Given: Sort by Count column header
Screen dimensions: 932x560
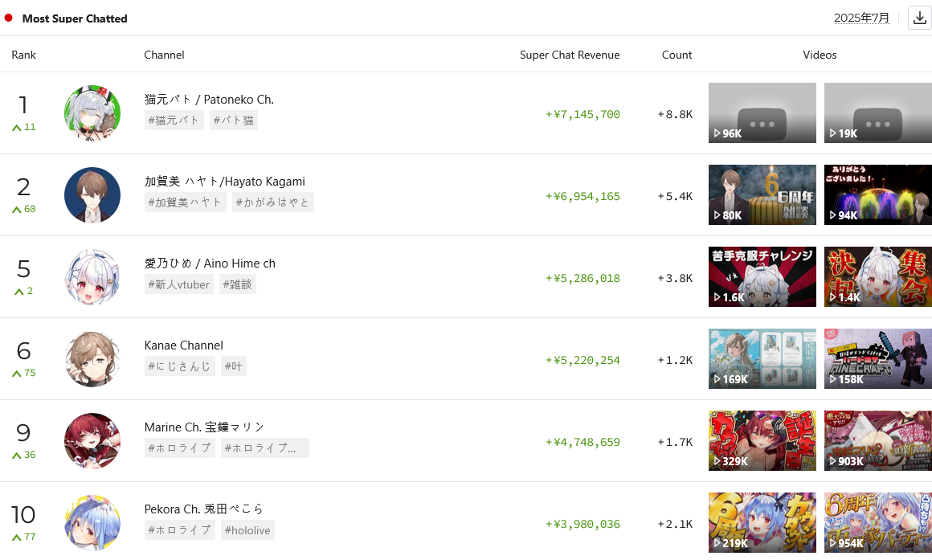Looking at the screenshot, I should (x=677, y=55).
